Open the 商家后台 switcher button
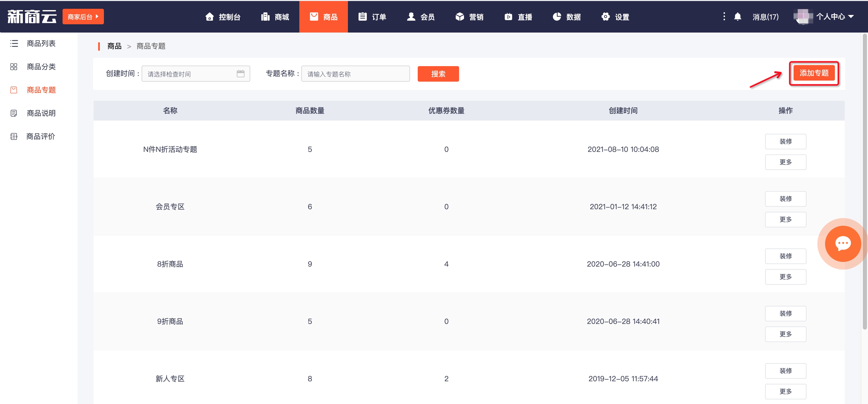868x404 pixels. [x=83, y=17]
